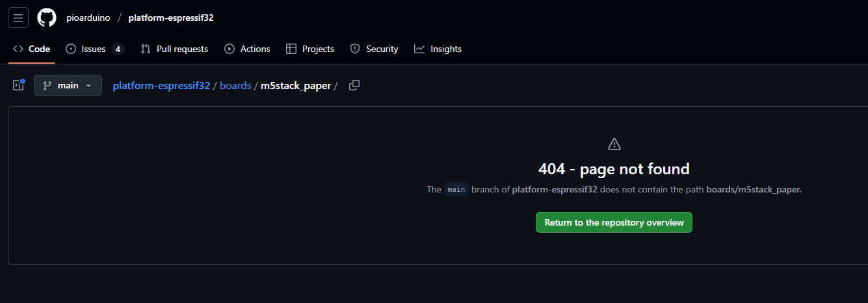Open the Insights tab

point(438,49)
